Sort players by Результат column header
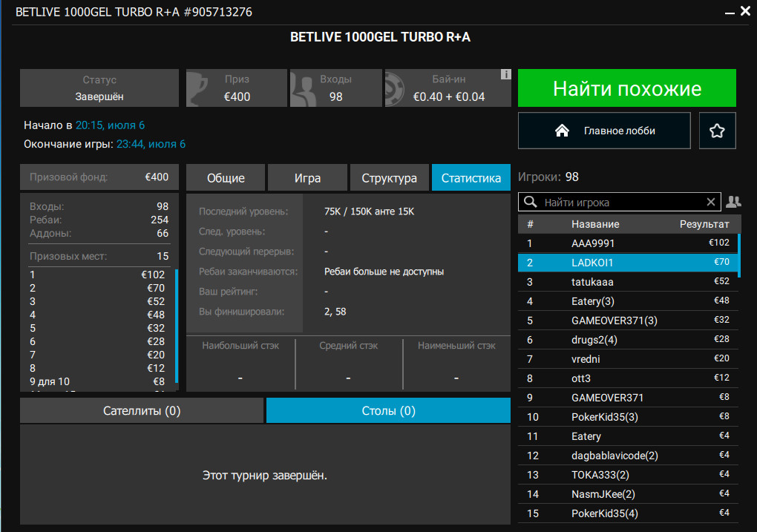Viewport: 757px width, 532px height. point(704,224)
